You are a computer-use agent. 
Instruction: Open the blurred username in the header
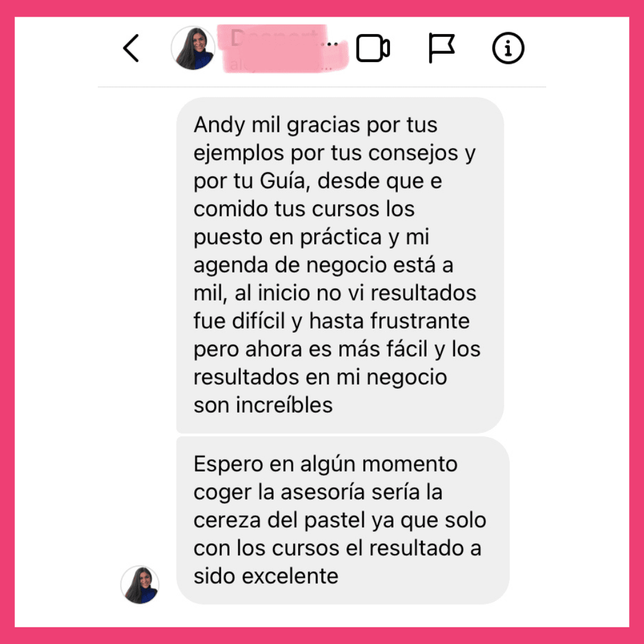[x=274, y=38]
